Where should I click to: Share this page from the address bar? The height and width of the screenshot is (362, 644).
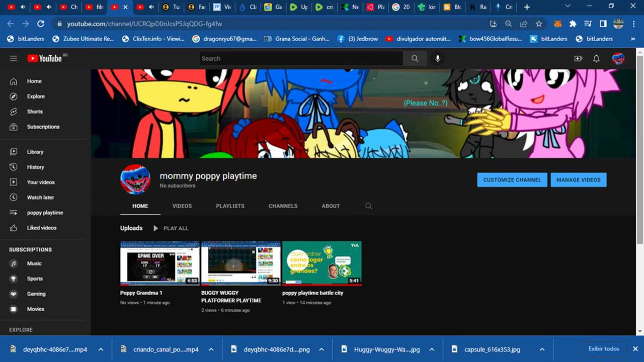point(524,24)
